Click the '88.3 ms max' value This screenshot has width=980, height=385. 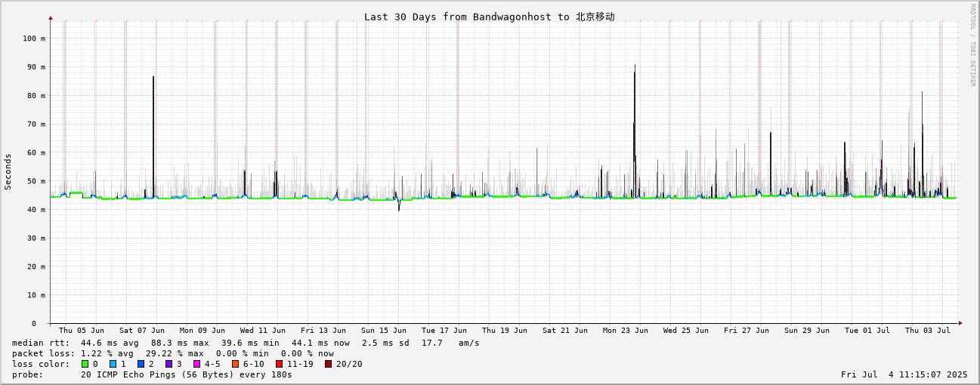point(180,343)
